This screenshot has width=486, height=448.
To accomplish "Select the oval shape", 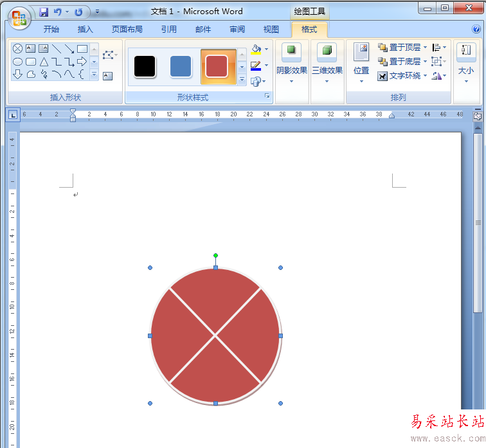I will (17, 62).
